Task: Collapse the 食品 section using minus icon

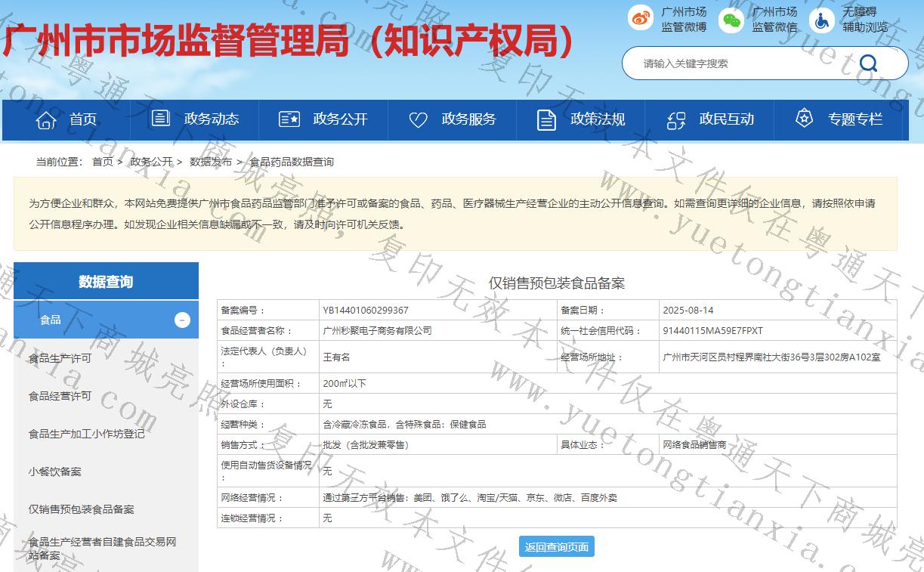Action: tap(182, 320)
